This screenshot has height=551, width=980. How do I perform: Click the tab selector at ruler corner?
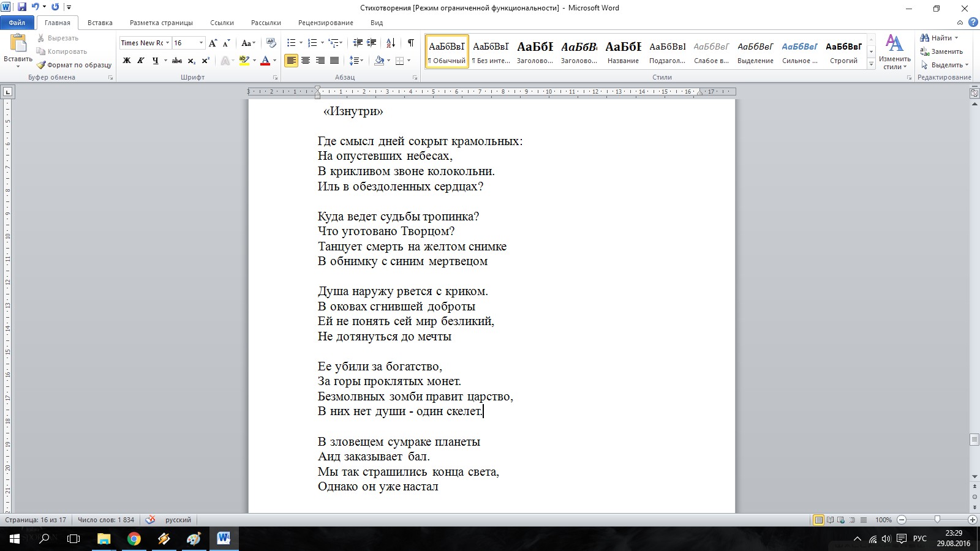(7, 92)
